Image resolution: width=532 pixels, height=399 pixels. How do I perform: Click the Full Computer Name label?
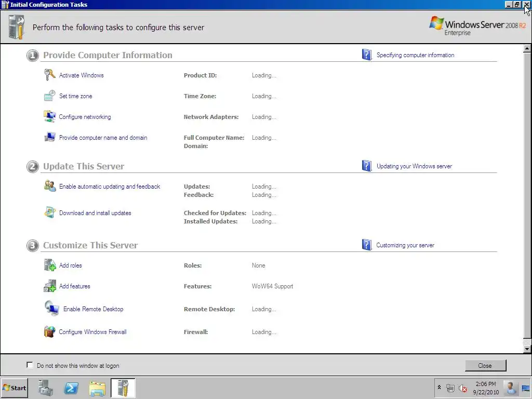[214, 137]
